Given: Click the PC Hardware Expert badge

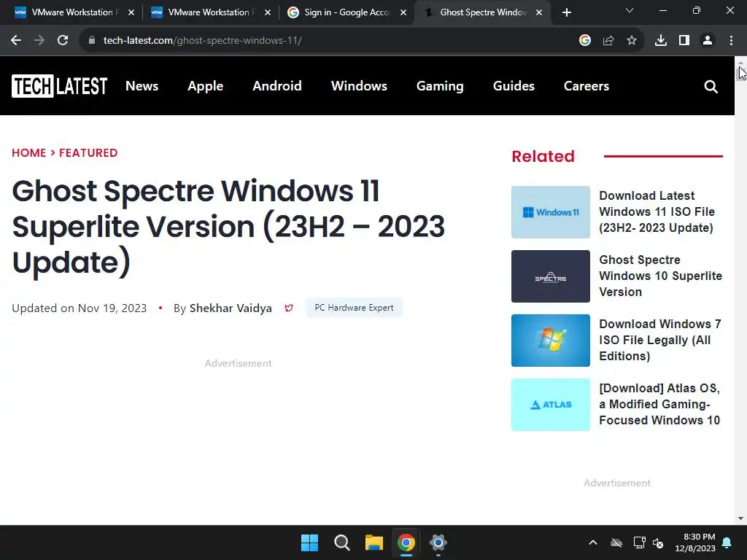Looking at the screenshot, I should click(x=354, y=308).
